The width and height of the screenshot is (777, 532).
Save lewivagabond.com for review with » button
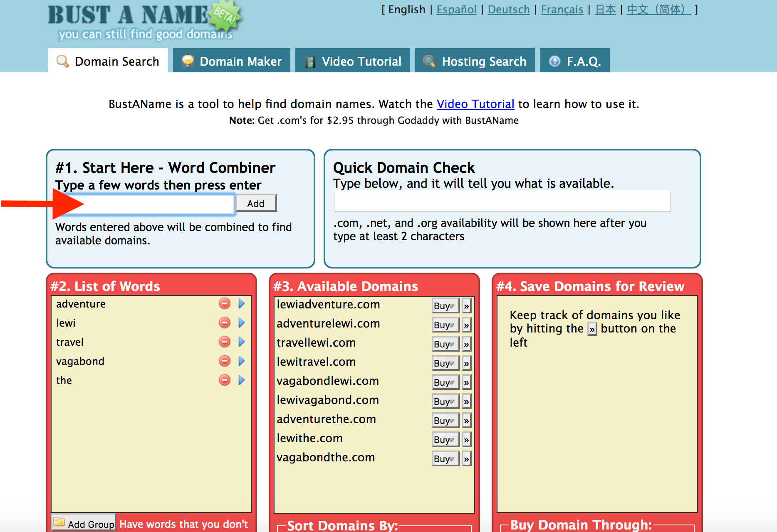pos(466,401)
